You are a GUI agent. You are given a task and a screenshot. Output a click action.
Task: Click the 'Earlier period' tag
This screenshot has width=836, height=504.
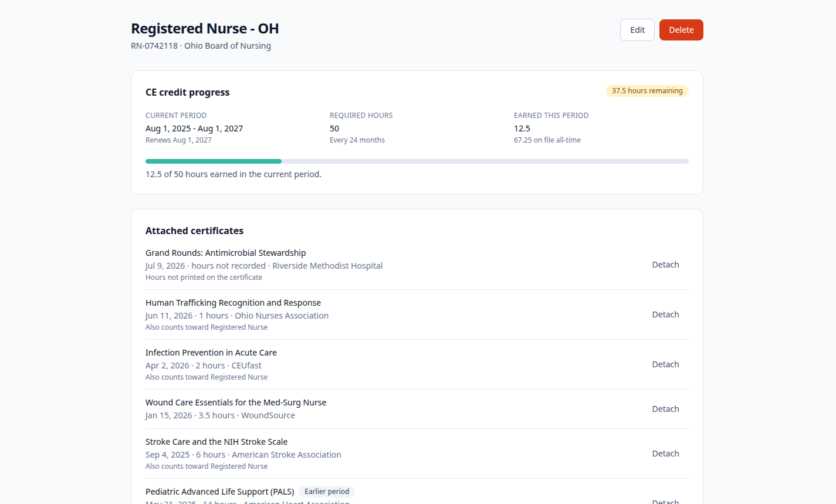tap(327, 492)
